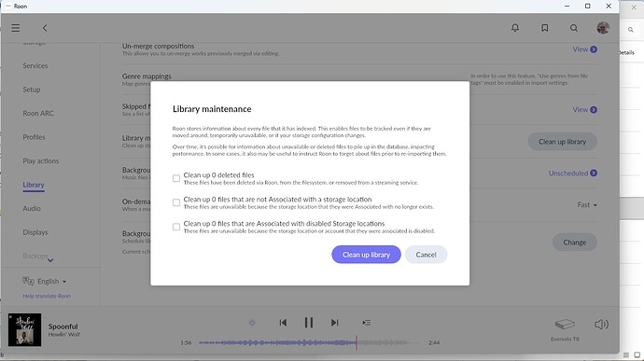Open the hamburger navigation menu
Image resolution: width=644 pixels, height=361 pixels.
coord(16,28)
